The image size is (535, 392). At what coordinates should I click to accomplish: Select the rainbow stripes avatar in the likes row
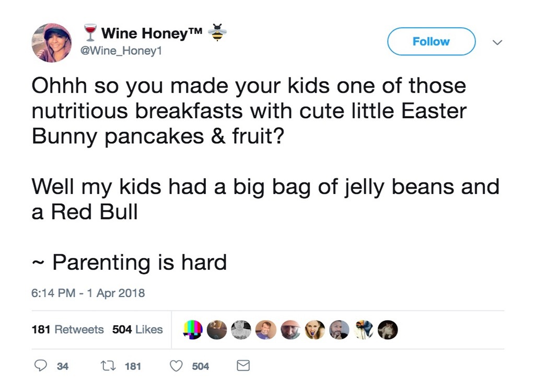tap(192, 330)
